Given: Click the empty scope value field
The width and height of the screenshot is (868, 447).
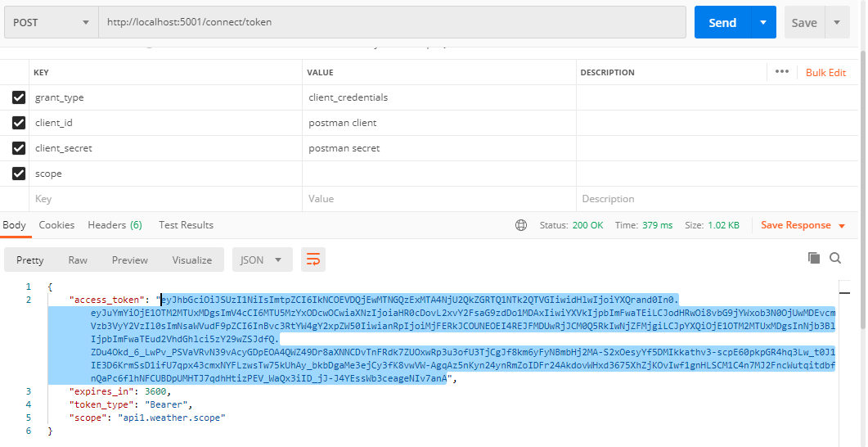Looking at the screenshot, I should (x=439, y=174).
